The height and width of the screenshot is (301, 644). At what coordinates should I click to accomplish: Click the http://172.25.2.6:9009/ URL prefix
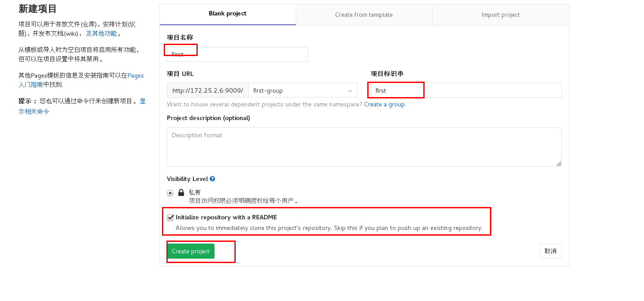207,90
